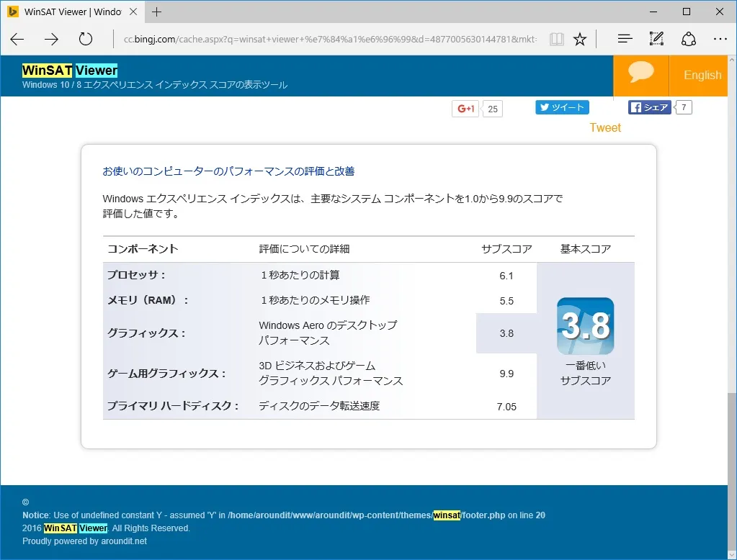The image size is (737, 560).
Task: Reload the page with the refresh icon
Action: coord(86,39)
